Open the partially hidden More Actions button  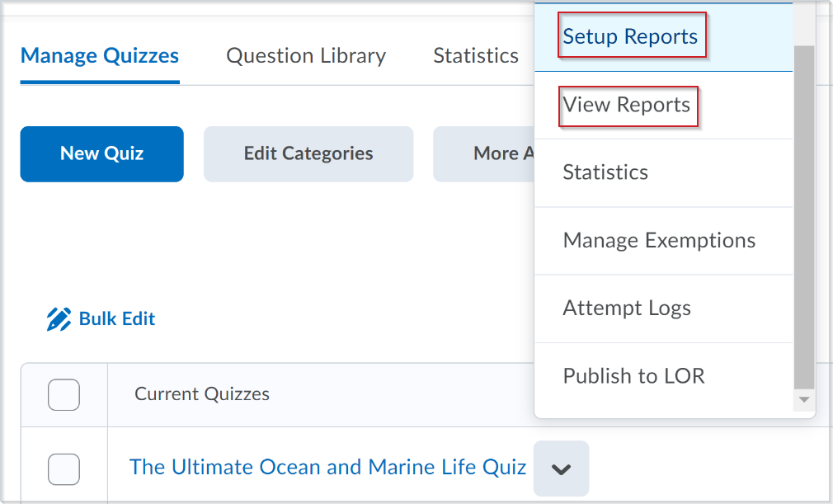click(x=484, y=153)
